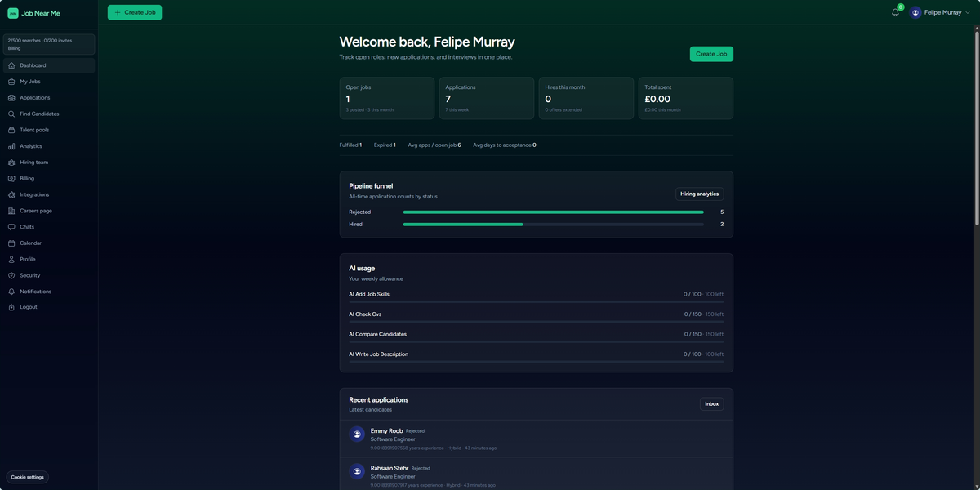Click the Applications sidebar icon

11,98
